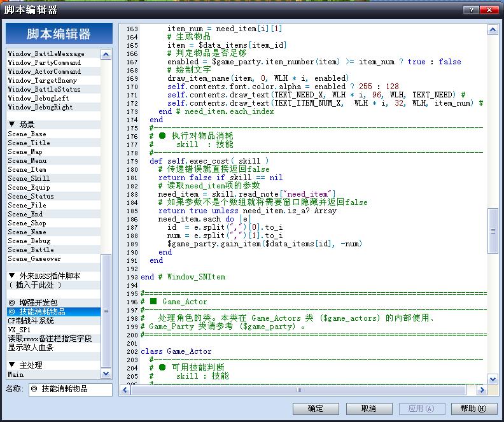This screenshot has width=504, height=422.
Task: Confirm with the 确定 button
Action: point(316,409)
